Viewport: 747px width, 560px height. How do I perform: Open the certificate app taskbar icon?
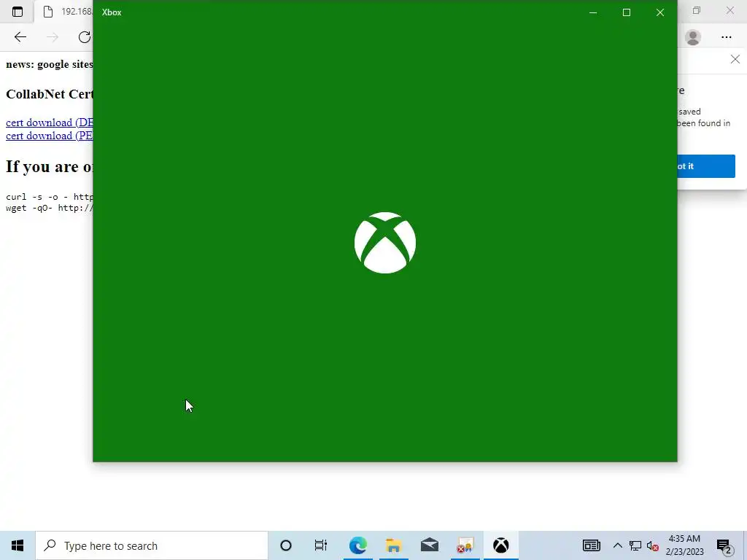point(465,545)
